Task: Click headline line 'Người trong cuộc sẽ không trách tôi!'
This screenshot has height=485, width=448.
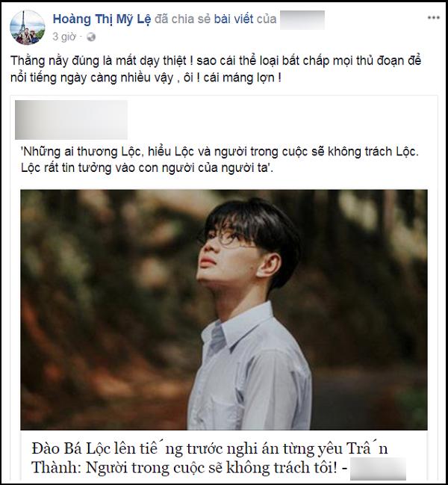Action: [x=211, y=468]
